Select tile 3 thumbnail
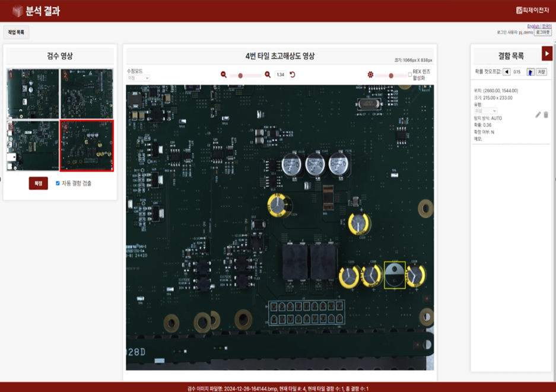 click(x=33, y=146)
